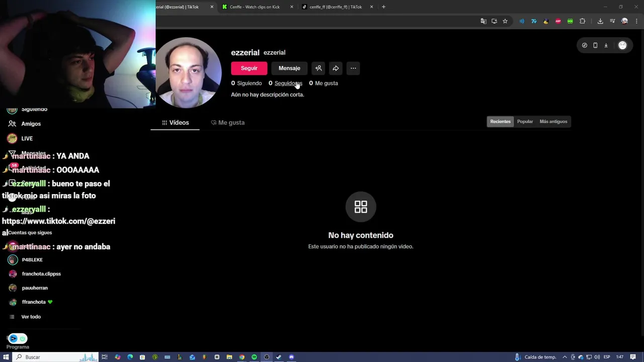Open the media controls music-list icon
Image resolution: width=644 pixels, height=362 pixels.
(x=612, y=21)
